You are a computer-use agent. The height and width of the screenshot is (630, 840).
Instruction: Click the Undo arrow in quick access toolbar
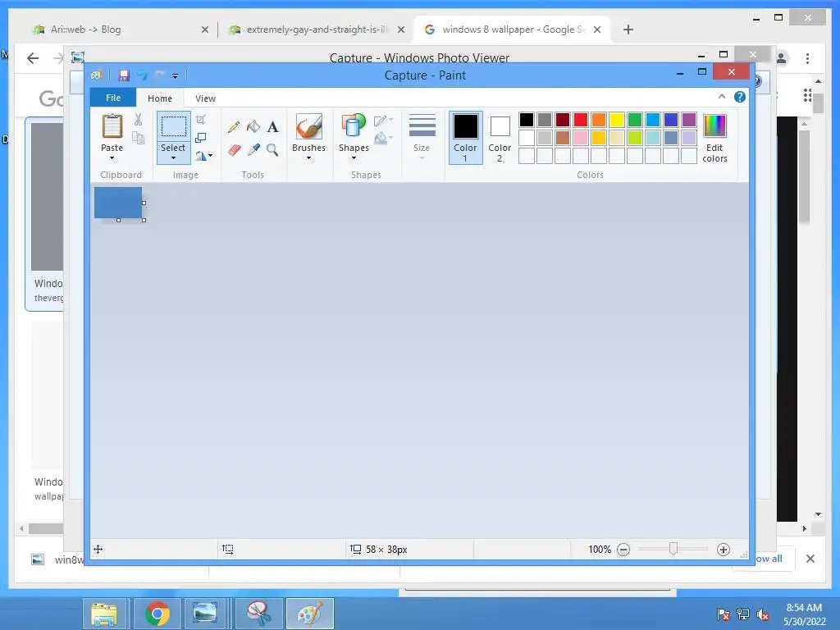142,75
